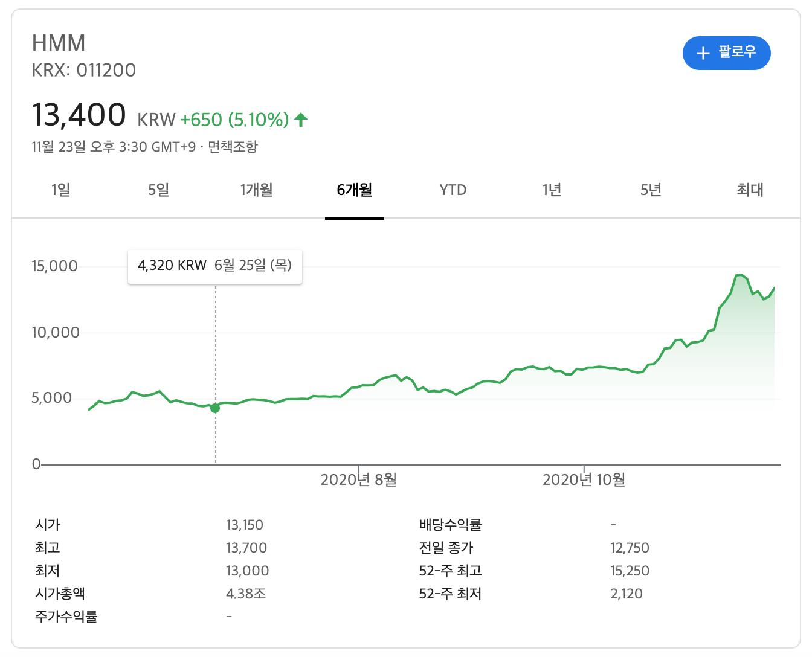This screenshot has width=812, height=657.
Task: Click the 52-주 최고 value 15,250
Action: pos(630,571)
